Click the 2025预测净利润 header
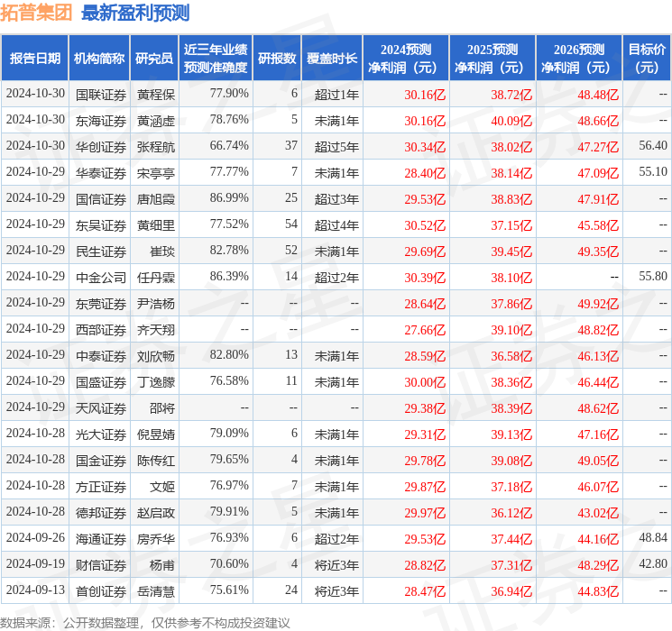The image size is (672, 631). point(492,58)
